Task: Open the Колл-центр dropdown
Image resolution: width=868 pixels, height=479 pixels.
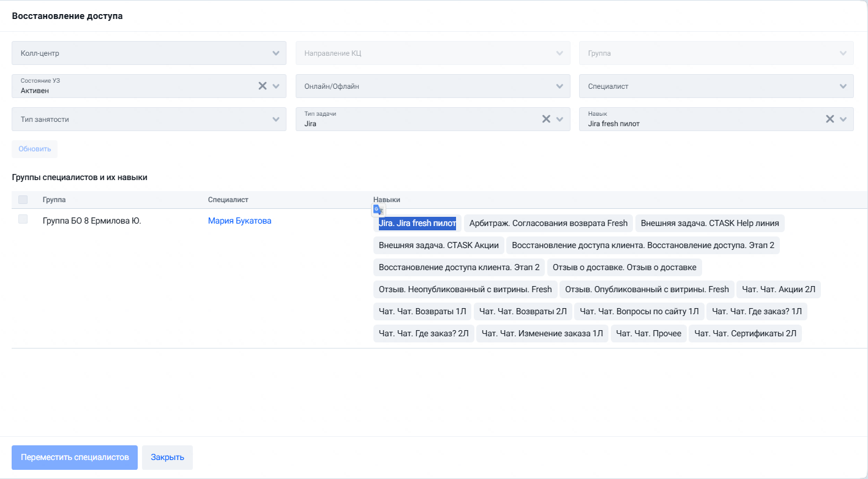Action: tap(149, 53)
